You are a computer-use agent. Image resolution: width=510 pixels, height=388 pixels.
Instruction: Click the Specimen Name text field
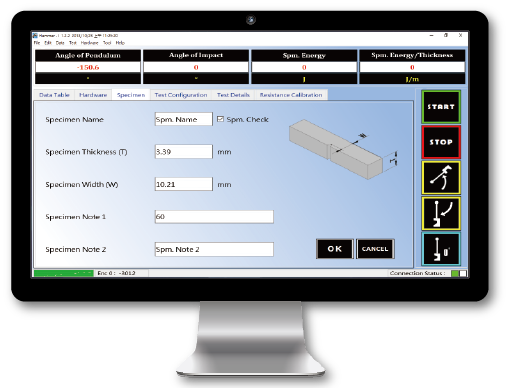[x=183, y=119]
